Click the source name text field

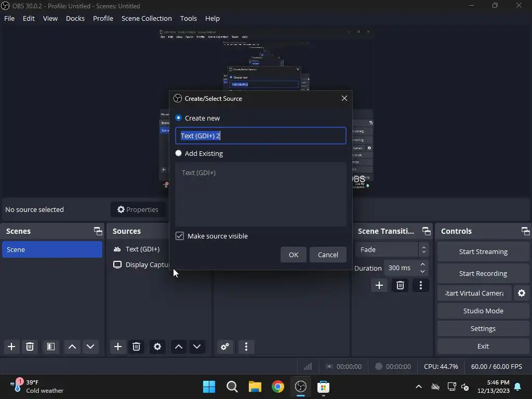tap(261, 136)
